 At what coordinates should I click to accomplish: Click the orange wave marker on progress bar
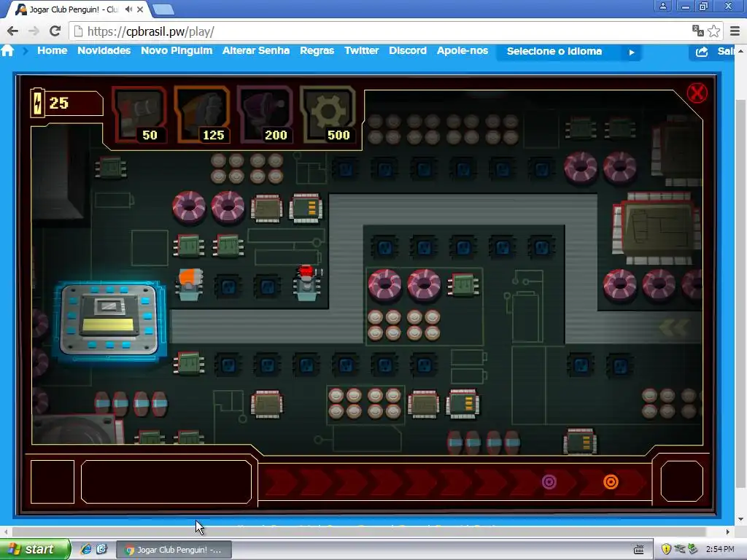pyautogui.click(x=611, y=482)
